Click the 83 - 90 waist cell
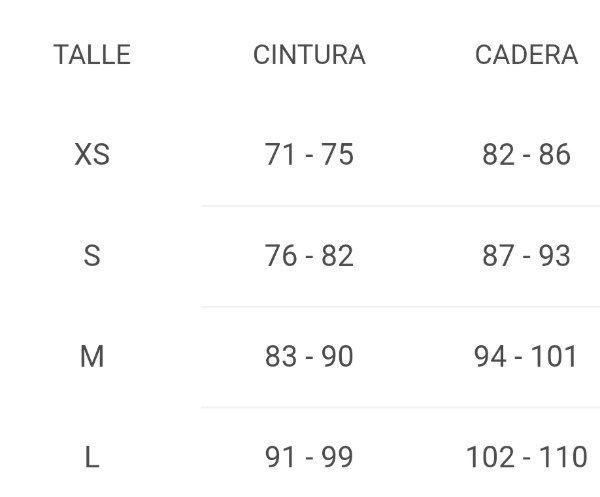This screenshot has height=497, width=600. tap(309, 356)
